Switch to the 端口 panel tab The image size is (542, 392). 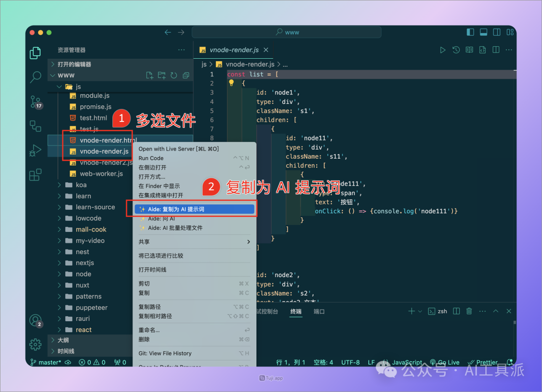(319, 312)
